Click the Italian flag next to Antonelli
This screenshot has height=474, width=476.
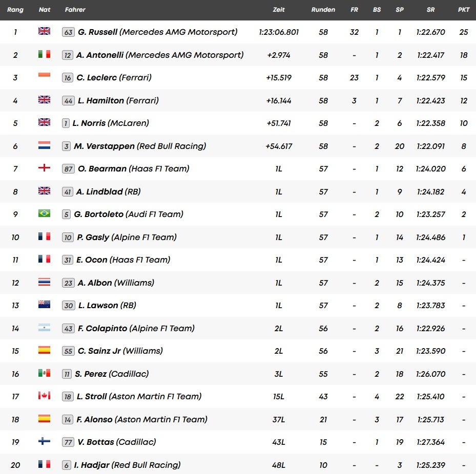click(x=45, y=54)
